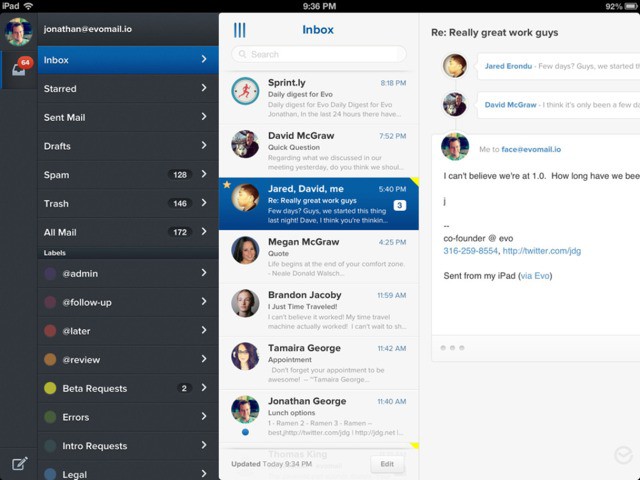Open the inbox tray icon with 64 badge
This screenshot has width=640, height=480.
[19, 69]
